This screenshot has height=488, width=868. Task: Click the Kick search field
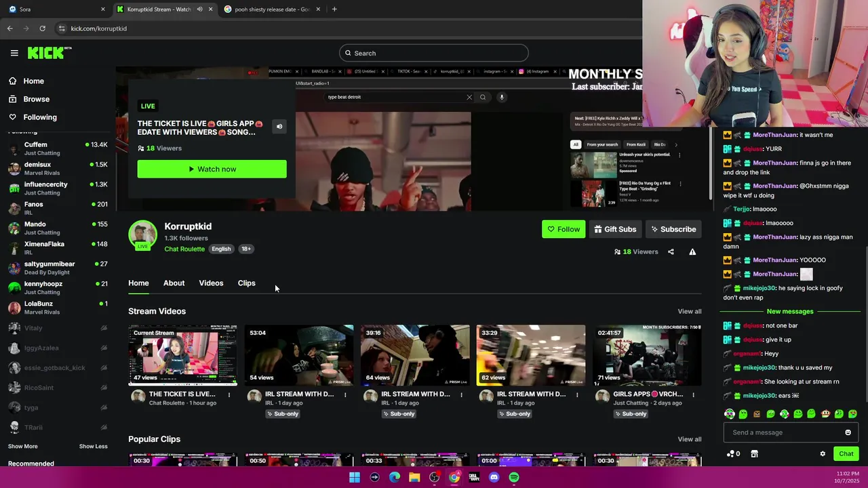pyautogui.click(x=434, y=53)
